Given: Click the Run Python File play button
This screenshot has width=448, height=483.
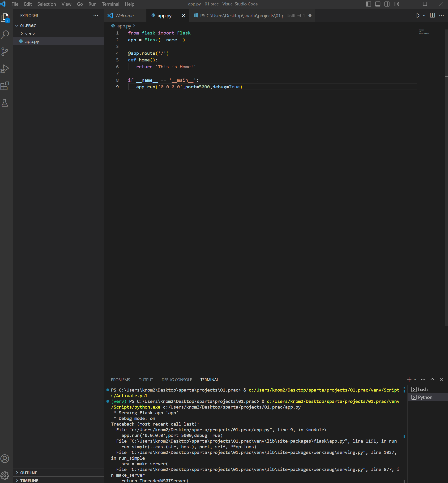Looking at the screenshot, I should [x=418, y=16].
